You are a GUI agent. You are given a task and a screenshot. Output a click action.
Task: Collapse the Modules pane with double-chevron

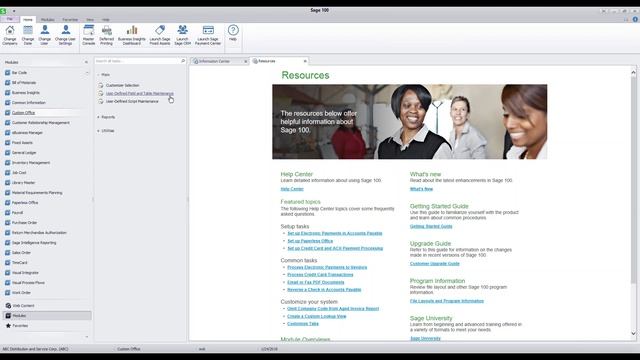click(86, 62)
